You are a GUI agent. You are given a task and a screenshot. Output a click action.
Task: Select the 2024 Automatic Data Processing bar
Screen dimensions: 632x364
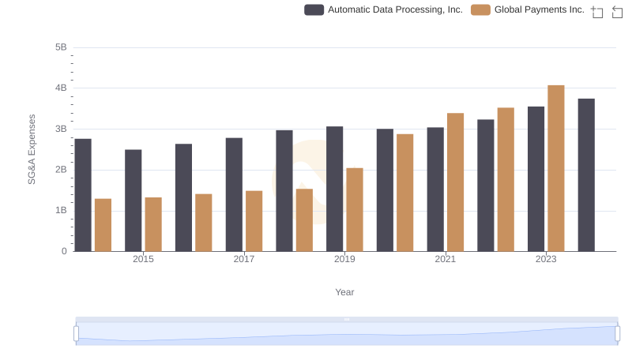click(586, 175)
